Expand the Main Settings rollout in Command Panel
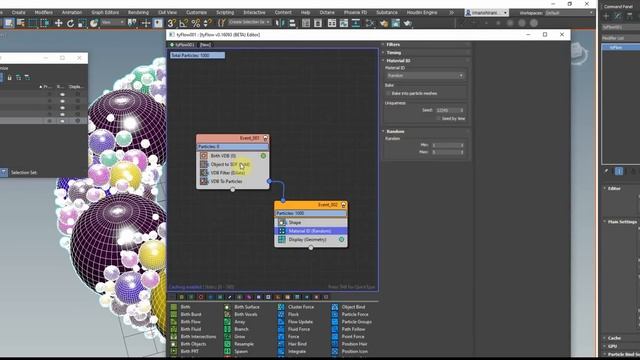 point(621,222)
